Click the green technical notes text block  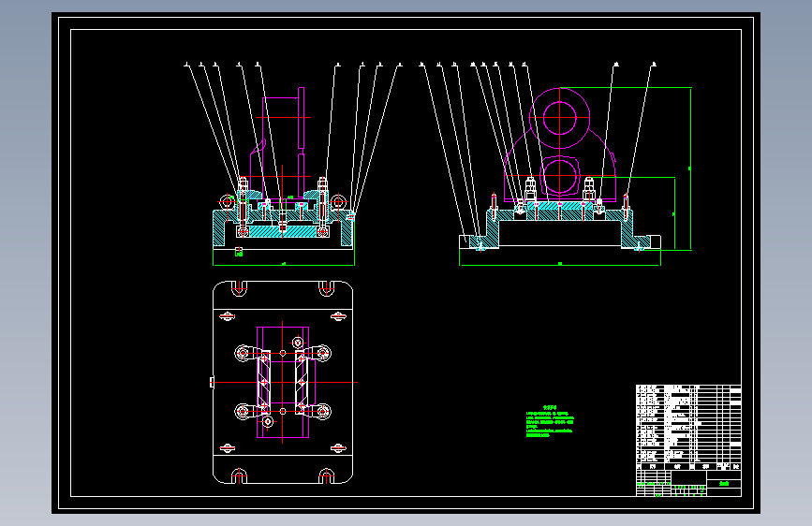[550, 421]
